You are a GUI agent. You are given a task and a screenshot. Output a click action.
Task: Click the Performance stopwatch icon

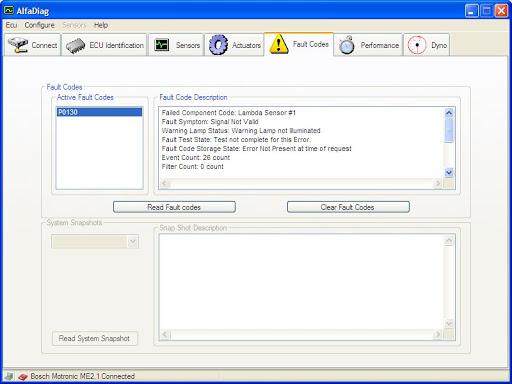[347, 45]
